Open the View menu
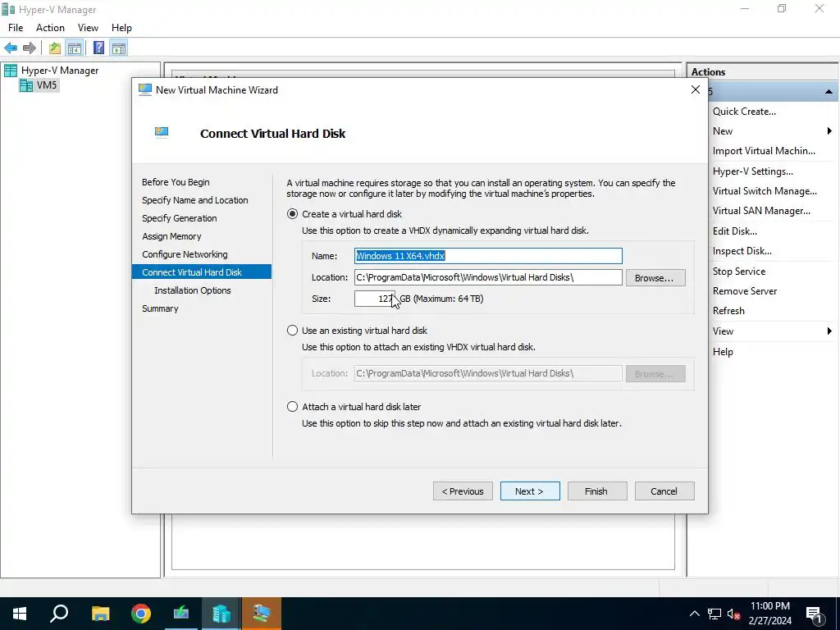The image size is (840, 630). click(88, 28)
